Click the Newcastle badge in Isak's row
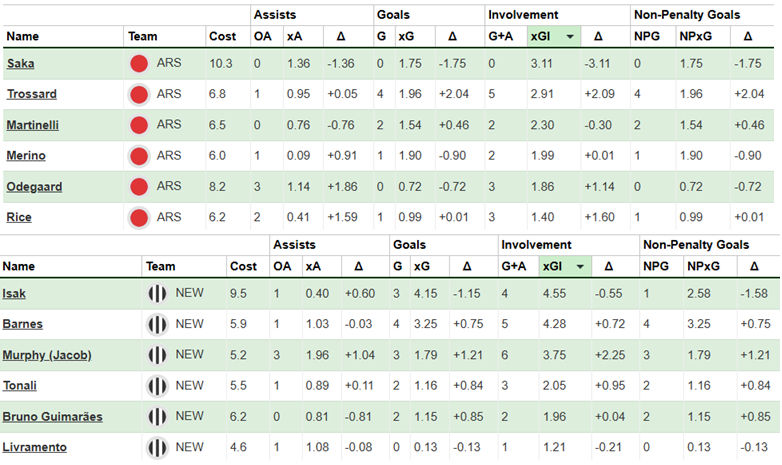Screen dimensions: 782x465 coord(156,294)
